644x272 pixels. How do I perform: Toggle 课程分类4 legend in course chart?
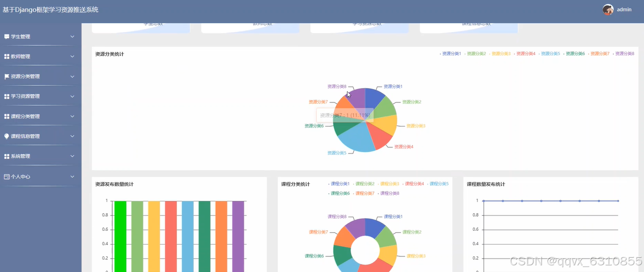[x=413, y=183]
